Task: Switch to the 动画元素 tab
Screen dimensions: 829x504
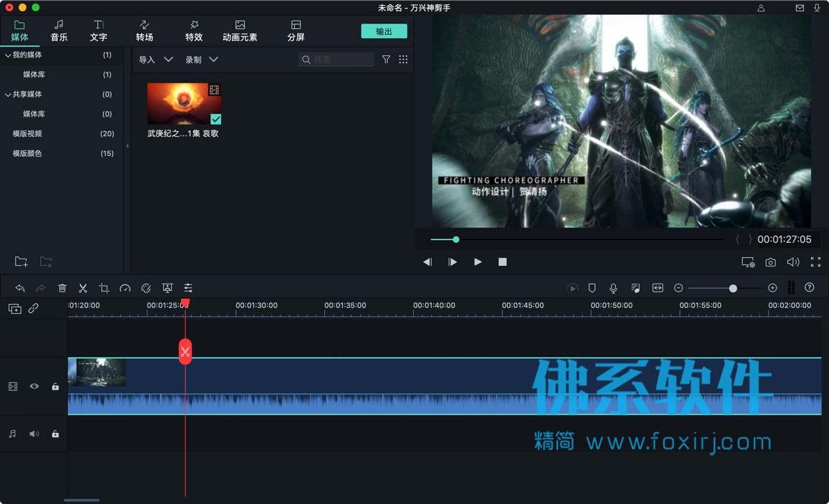Action: coord(240,31)
